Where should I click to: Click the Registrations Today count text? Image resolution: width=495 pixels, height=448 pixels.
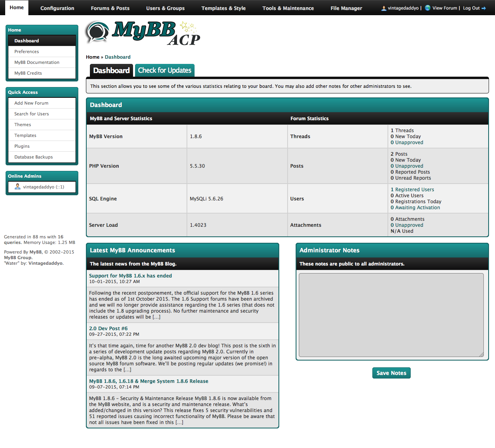[416, 202]
